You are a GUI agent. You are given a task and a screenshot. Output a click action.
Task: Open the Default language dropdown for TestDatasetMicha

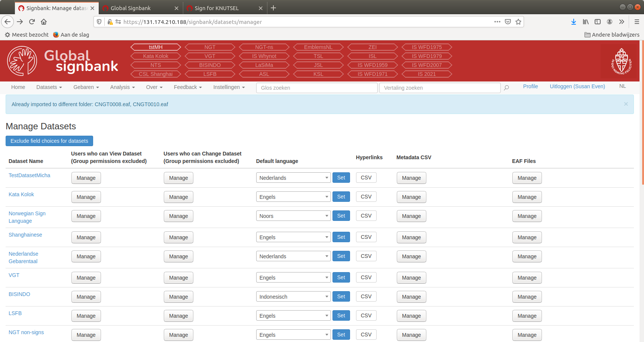coord(293,178)
